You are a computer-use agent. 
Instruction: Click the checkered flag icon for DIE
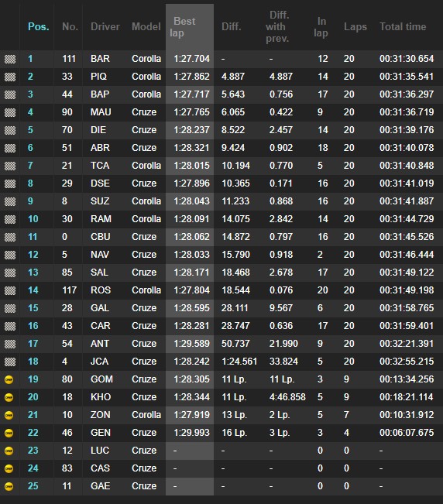point(9,130)
